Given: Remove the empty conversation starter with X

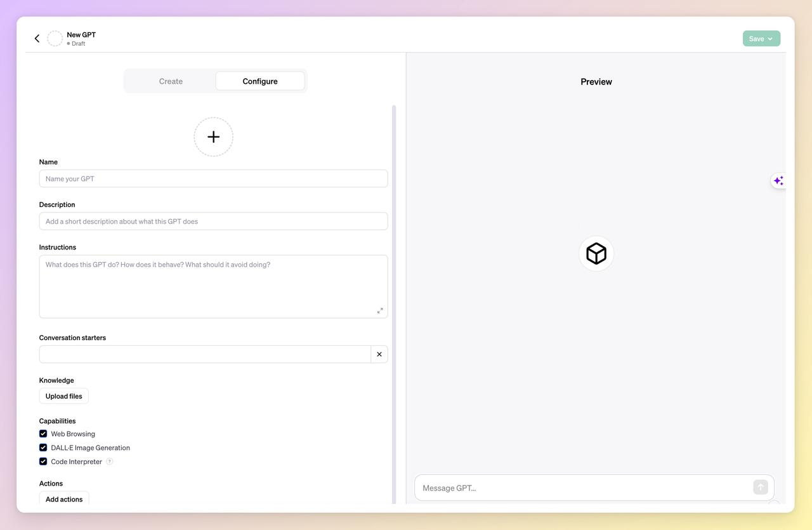Looking at the screenshot, I should [x=379, y=354].
